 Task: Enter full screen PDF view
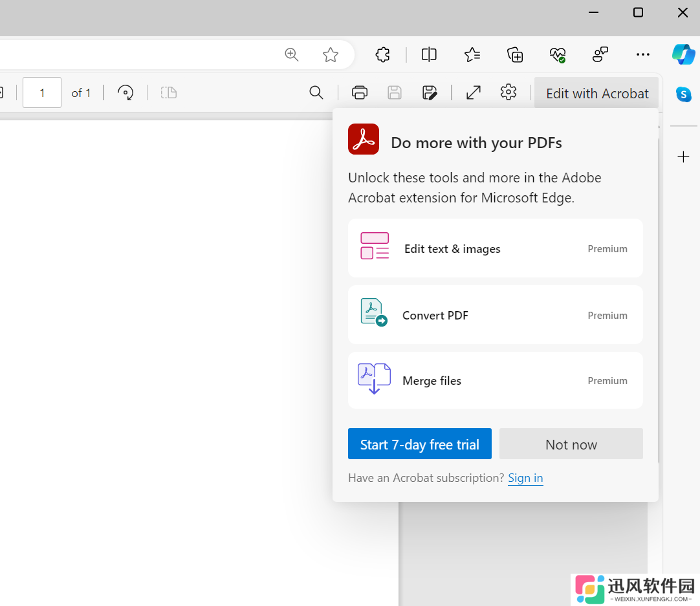[473, 92]
